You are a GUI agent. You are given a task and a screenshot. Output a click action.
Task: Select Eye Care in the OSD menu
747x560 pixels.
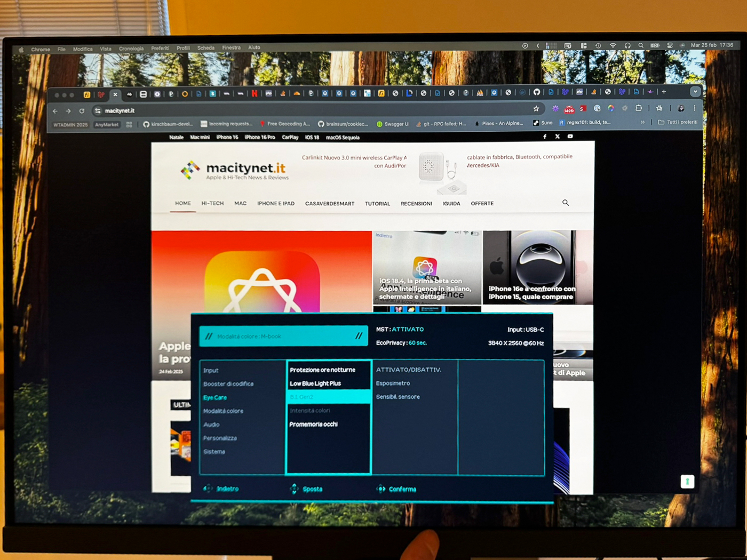pos(215,397)
